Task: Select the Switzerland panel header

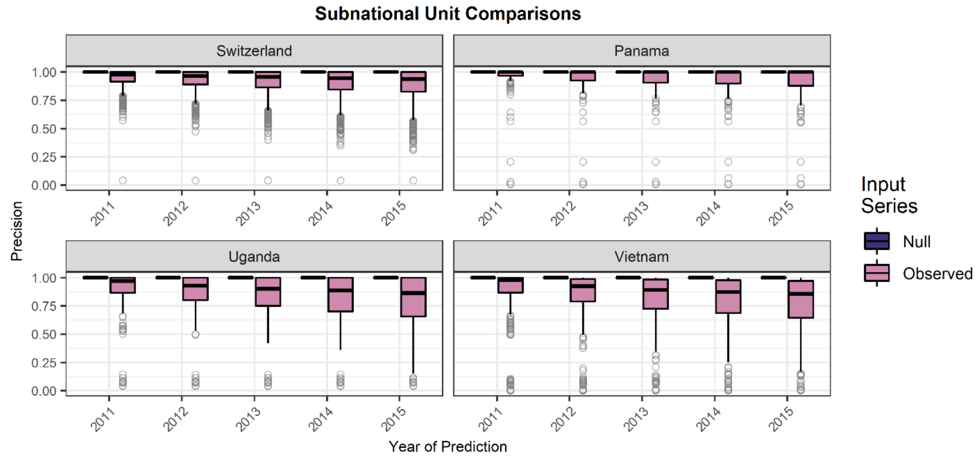Action: pyautogui.click(x=254, y=51)
